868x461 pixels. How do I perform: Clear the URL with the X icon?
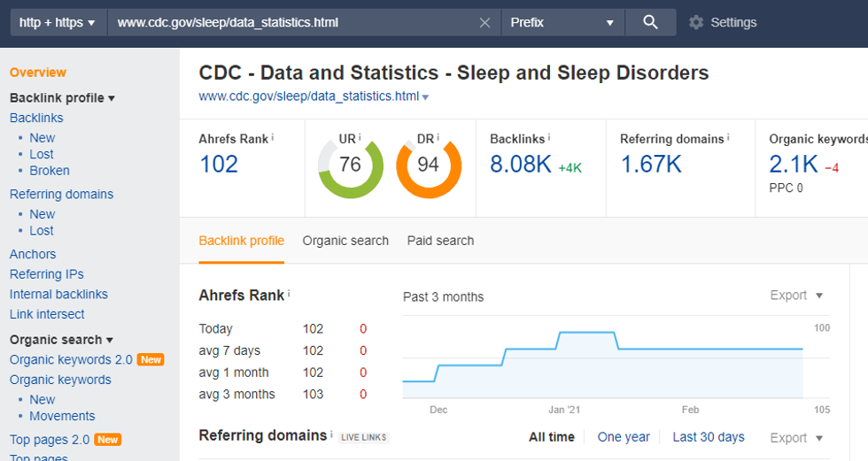click(x=484, y=23)
